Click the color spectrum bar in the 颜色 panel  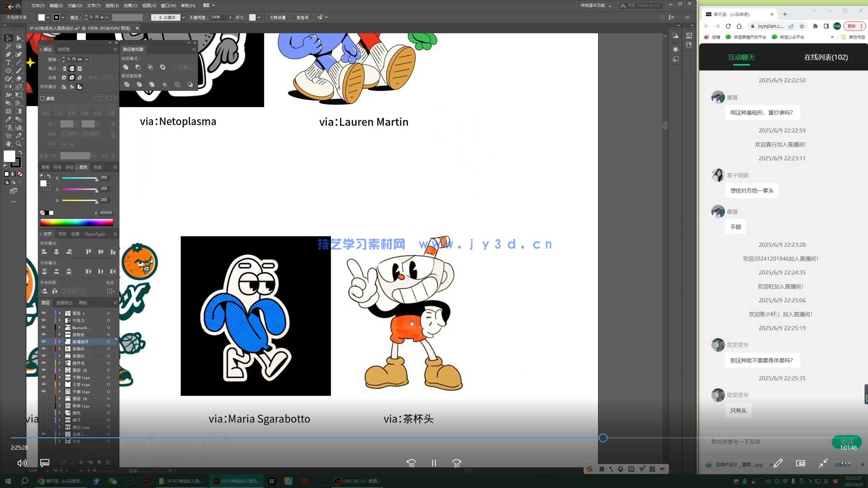tap(77, 222)
